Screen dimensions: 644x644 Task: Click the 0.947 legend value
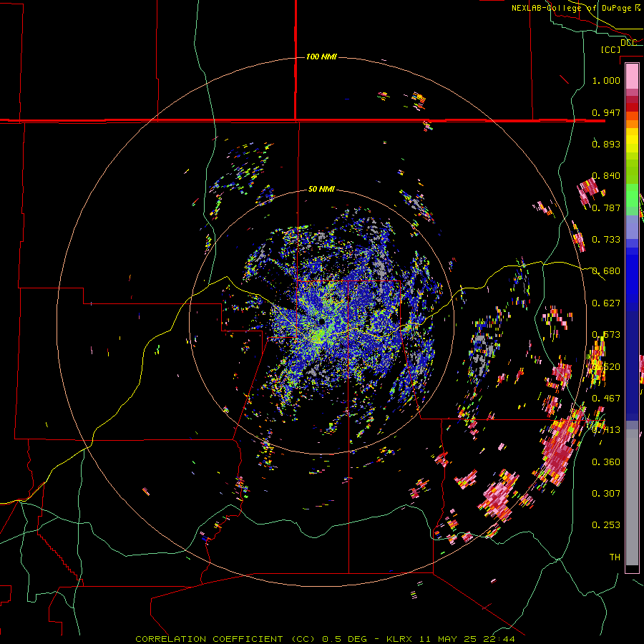pyautogui.click(x=606, y=112)
